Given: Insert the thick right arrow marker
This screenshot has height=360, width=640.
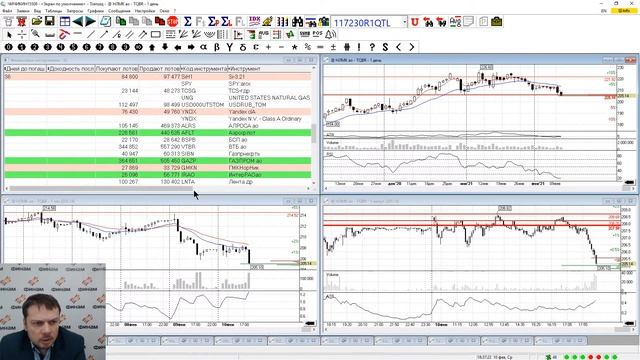Looking at the screenshot, I should pos(191,47).
